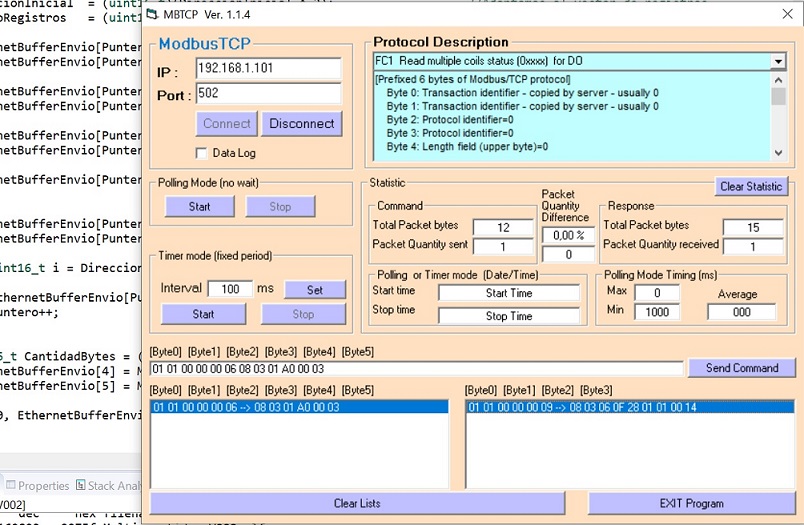Click the Clear Statistic button

click(x=751, y=187)
